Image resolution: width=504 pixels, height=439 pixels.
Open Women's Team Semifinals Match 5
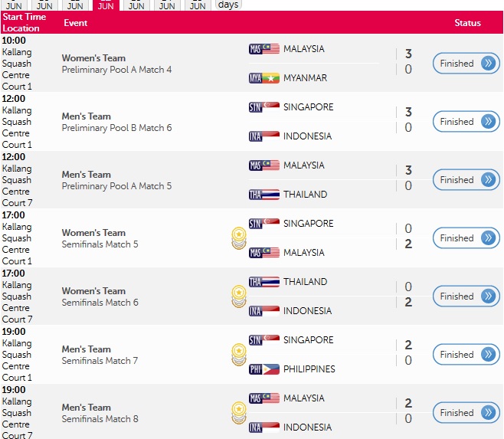point(100,238)
